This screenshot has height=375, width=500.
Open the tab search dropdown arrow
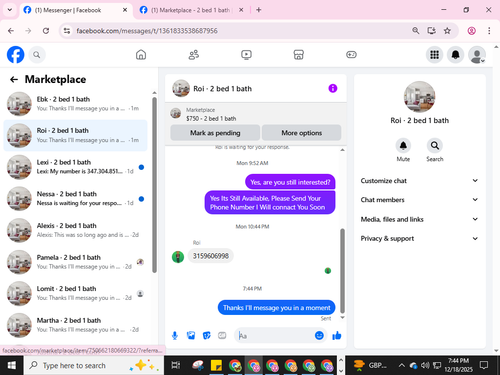tap(10, 10)
